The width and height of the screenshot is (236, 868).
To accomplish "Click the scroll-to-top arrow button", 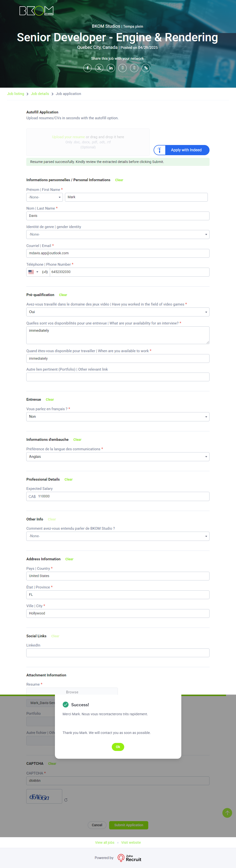I will point(227,813).
